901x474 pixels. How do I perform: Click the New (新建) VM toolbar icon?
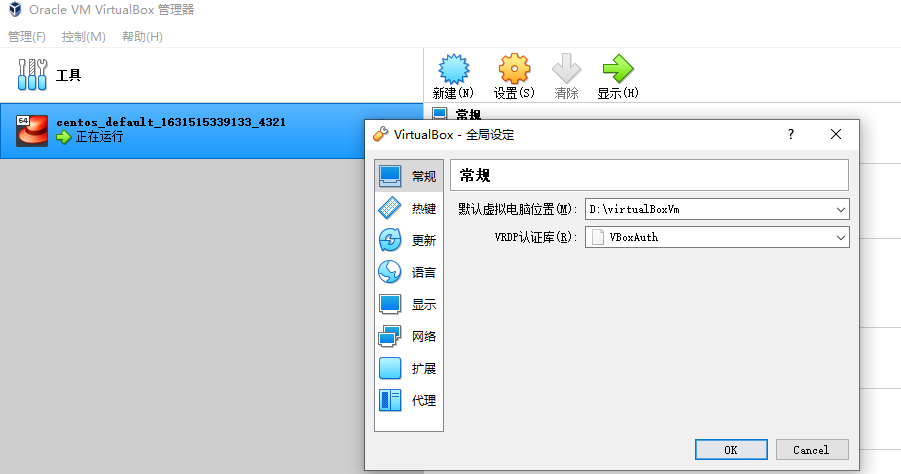(x=453, y=69)
